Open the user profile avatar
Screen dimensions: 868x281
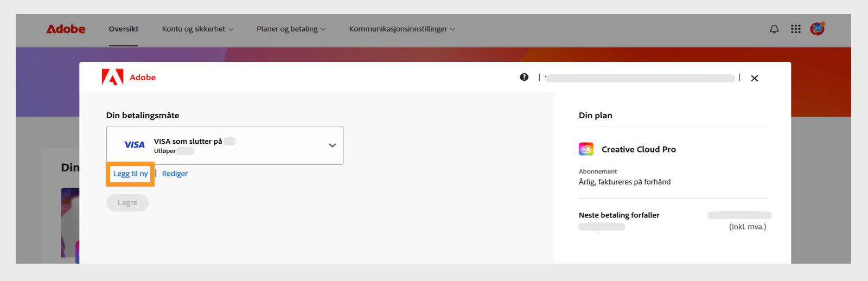pos(817,29)
